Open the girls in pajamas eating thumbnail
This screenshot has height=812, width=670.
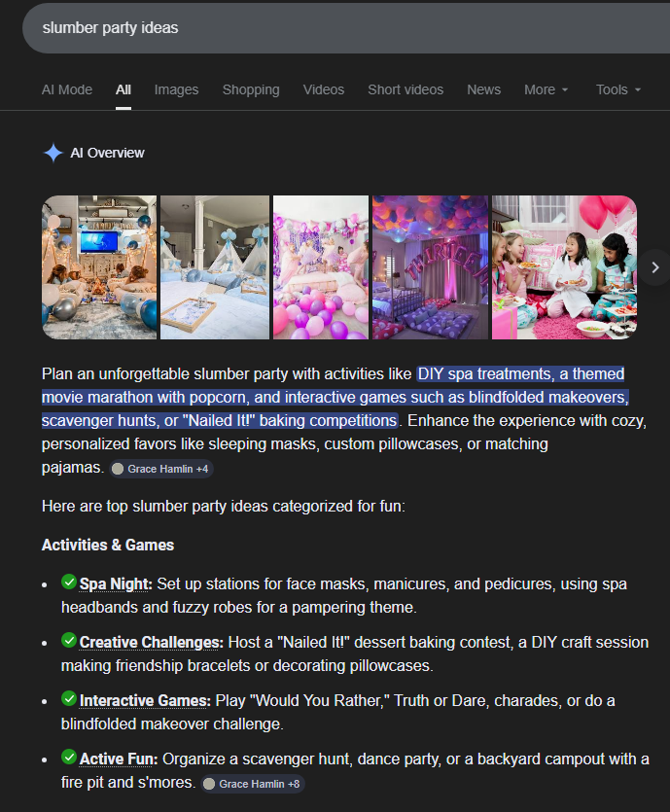pos(564,267)
